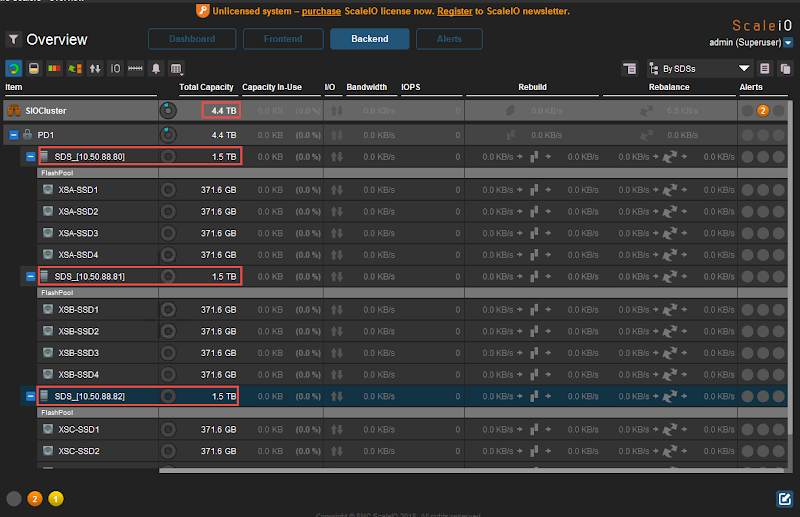The height and width of the screenshot is (517, 800).
Task: Select the SDS_[10.50.88.81] row label
Action: [89, 277]
